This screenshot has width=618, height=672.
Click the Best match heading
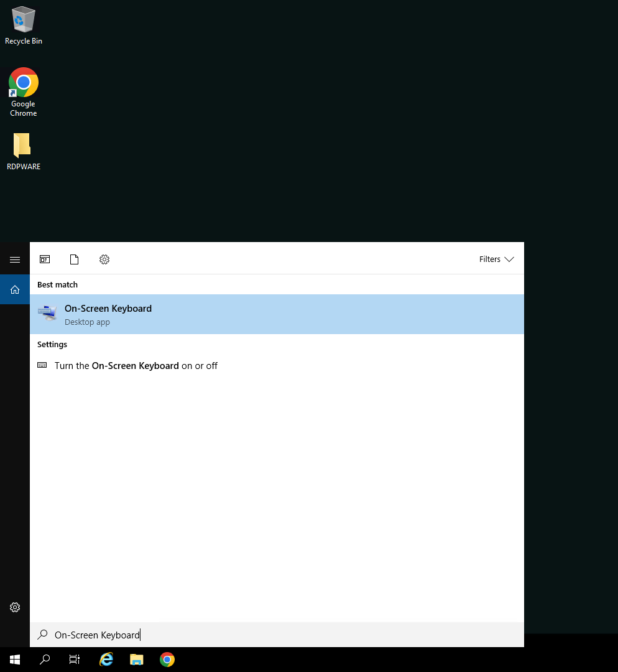(x=57, y=284)
